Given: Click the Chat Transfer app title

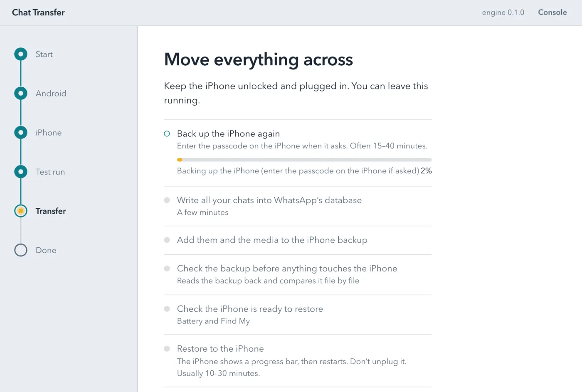Looking at the screenshot, I should coord(38,12).
